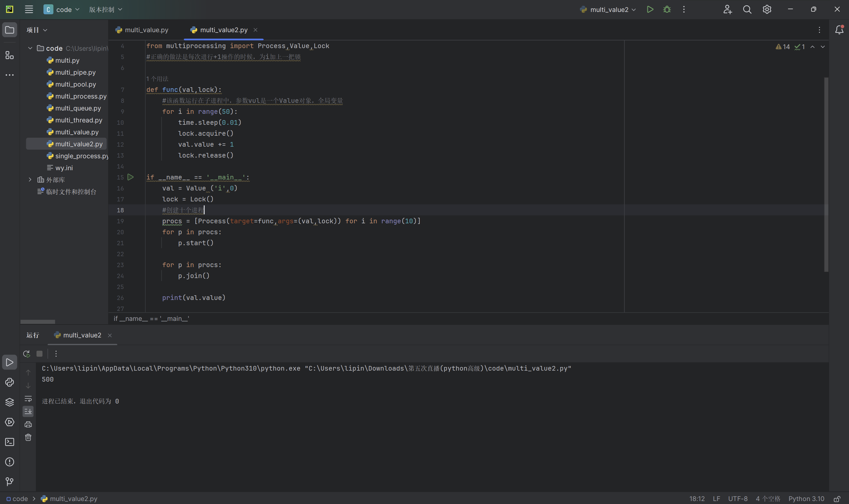Open Code With Me user icon

pyautogui.click(x=728, y=10)
